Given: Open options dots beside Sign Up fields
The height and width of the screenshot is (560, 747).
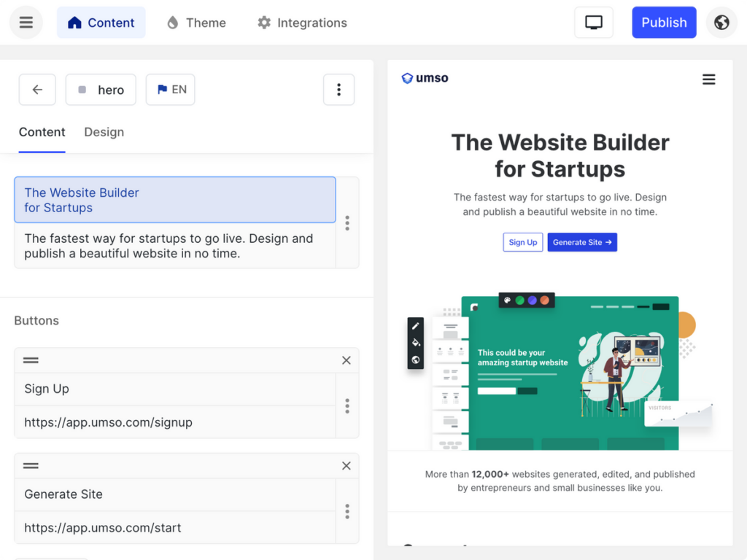Looking at the screenshot, I should click(x=347, y=405).
